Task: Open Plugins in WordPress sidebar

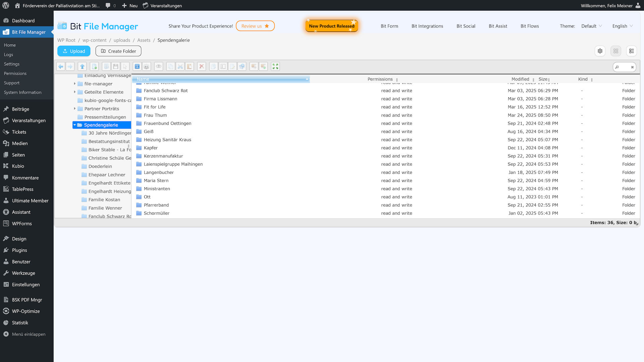Action: pos(19,250)
